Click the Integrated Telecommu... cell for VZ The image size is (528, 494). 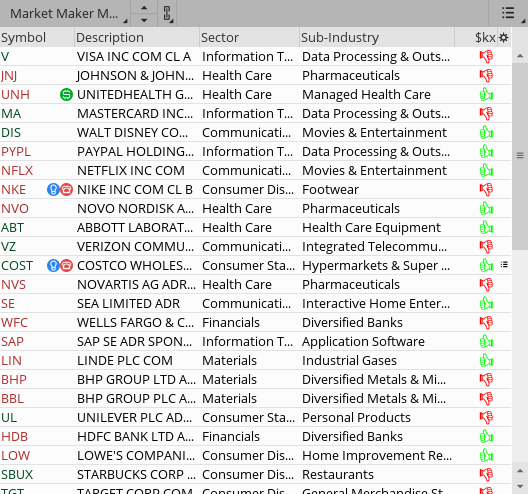pyautogui.click(x=374, y=246)
